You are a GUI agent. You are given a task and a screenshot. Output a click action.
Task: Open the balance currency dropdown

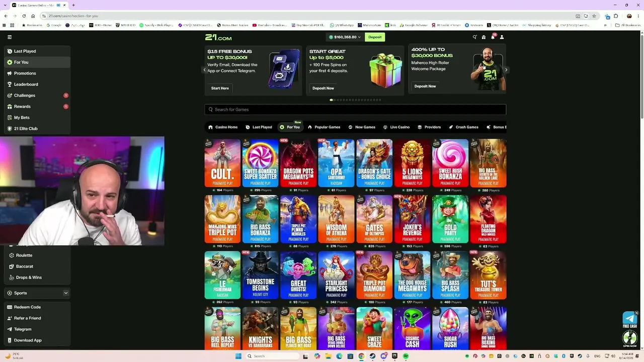point(345,37)
